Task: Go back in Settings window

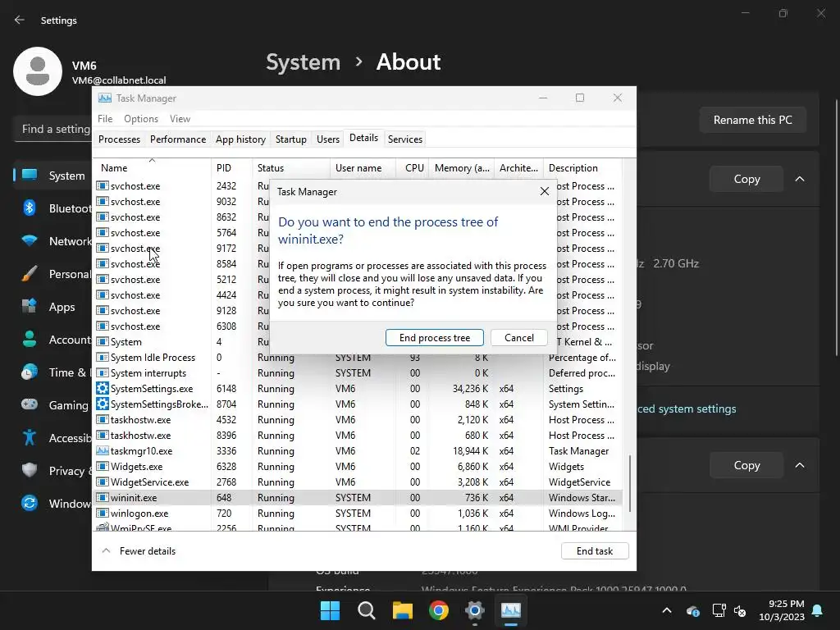Action: [x=20, y=20]
